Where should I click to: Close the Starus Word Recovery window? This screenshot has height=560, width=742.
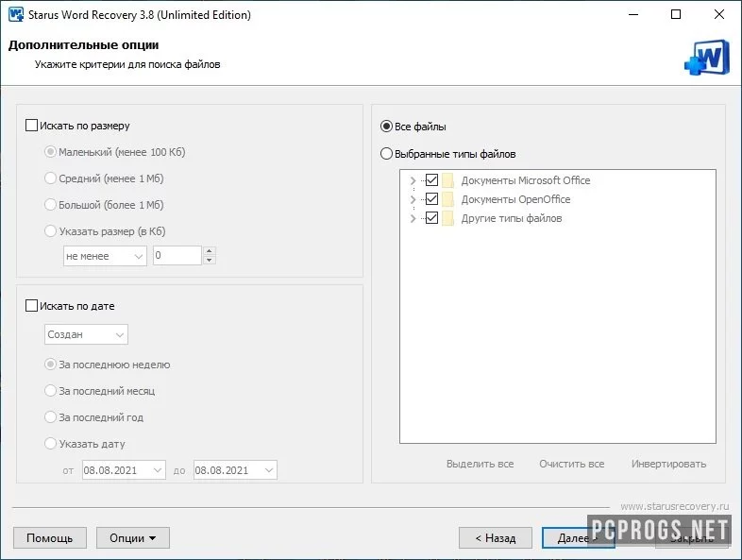718,14
